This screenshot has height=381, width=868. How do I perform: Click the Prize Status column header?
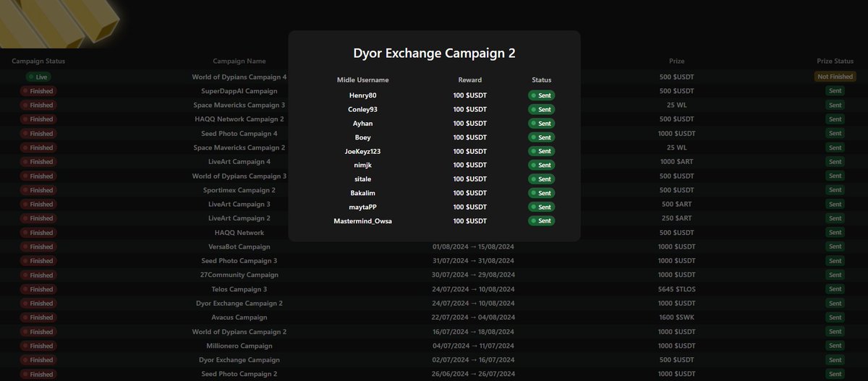tap(835, 61)
